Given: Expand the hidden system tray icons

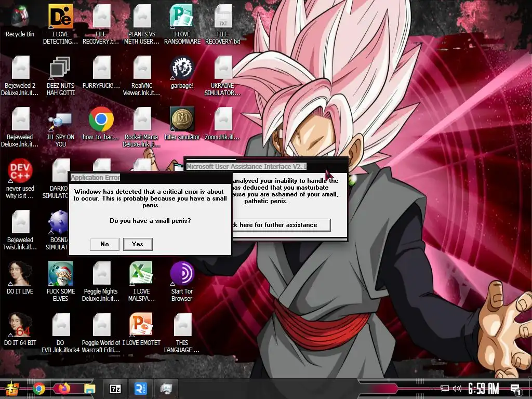Looking at the screenshot, I should coord(432,389).
